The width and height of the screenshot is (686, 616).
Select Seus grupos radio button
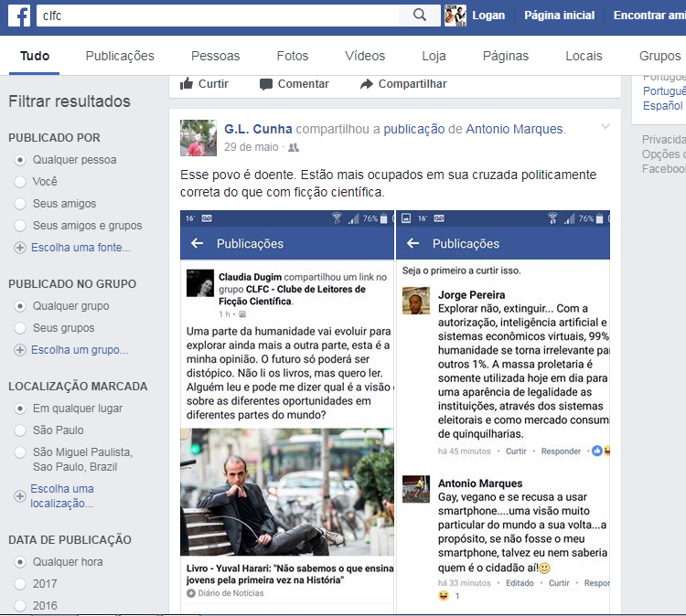(x=20, y=328)
